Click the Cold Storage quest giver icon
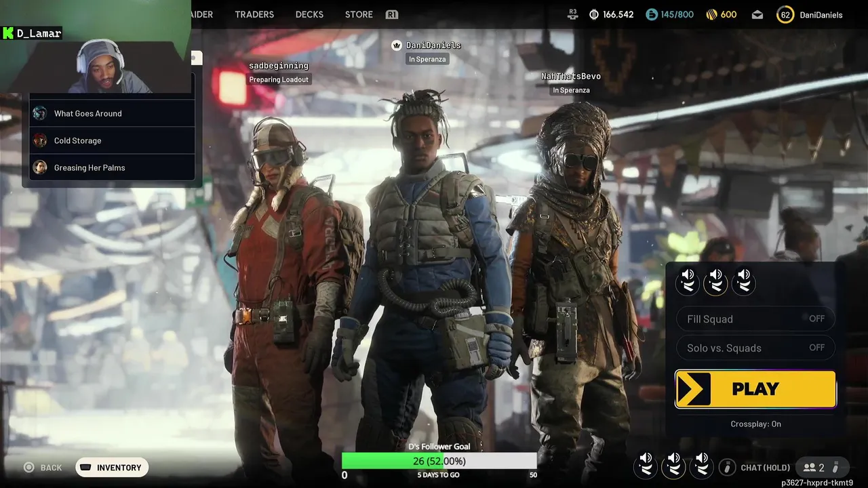 click(40, 140)
